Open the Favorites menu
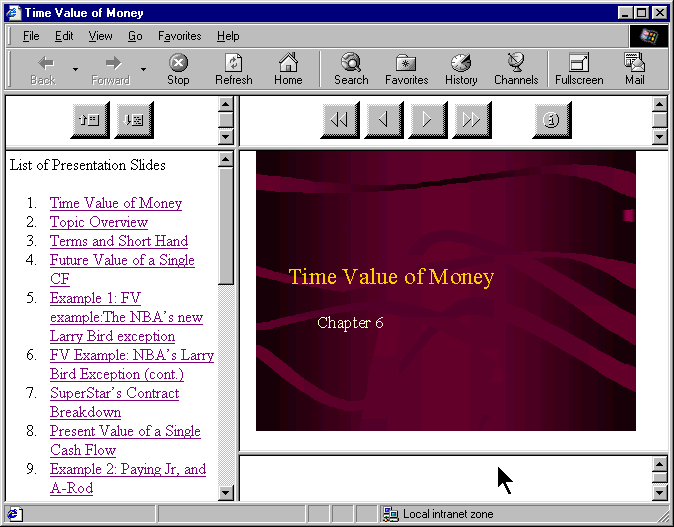 pyautogui.click(x=179, y=36)
